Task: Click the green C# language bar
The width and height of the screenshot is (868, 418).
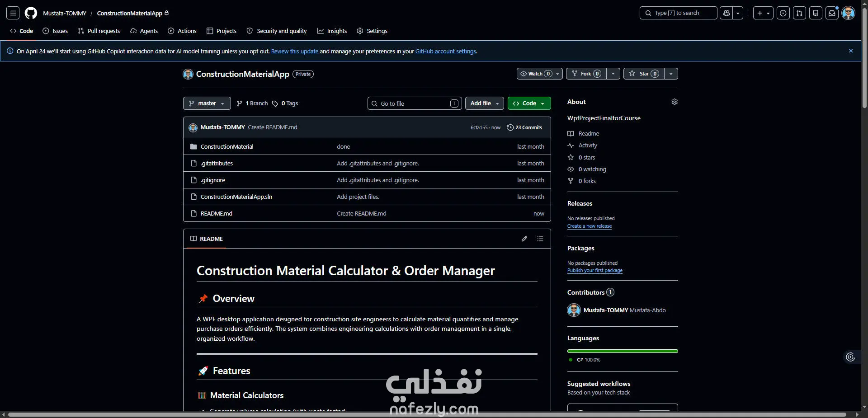Action: pyautogui.click(x=623, y=351)
